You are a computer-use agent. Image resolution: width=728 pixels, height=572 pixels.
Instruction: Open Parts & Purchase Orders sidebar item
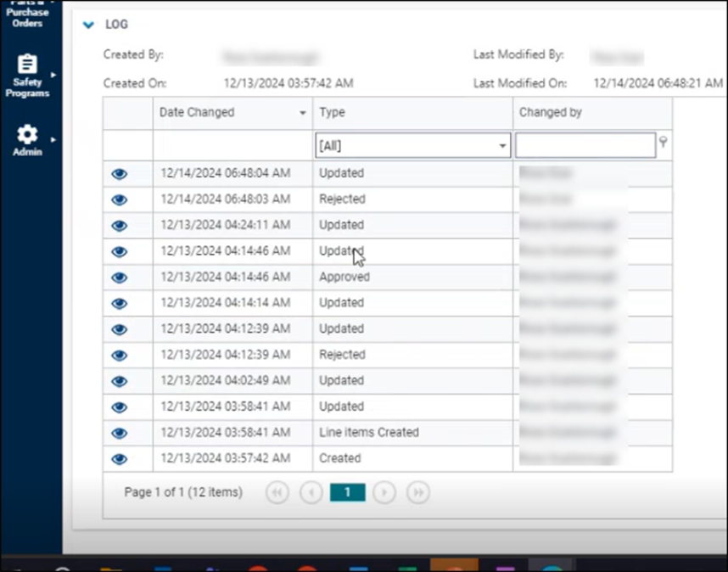pyautogui.click(x=27, y=14)
